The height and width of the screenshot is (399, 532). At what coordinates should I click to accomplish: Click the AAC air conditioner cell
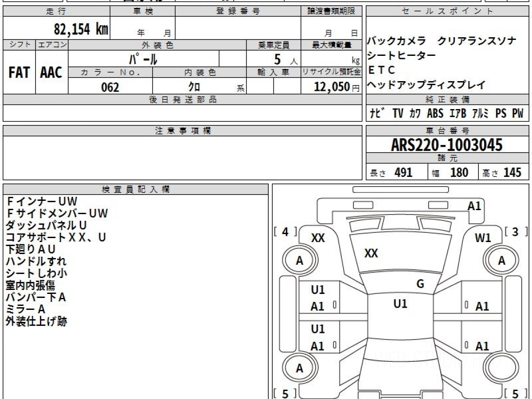(51, 73)
